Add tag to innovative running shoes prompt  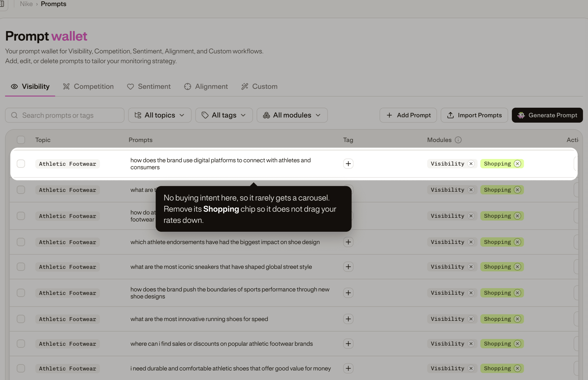click(x=348, y=319)
